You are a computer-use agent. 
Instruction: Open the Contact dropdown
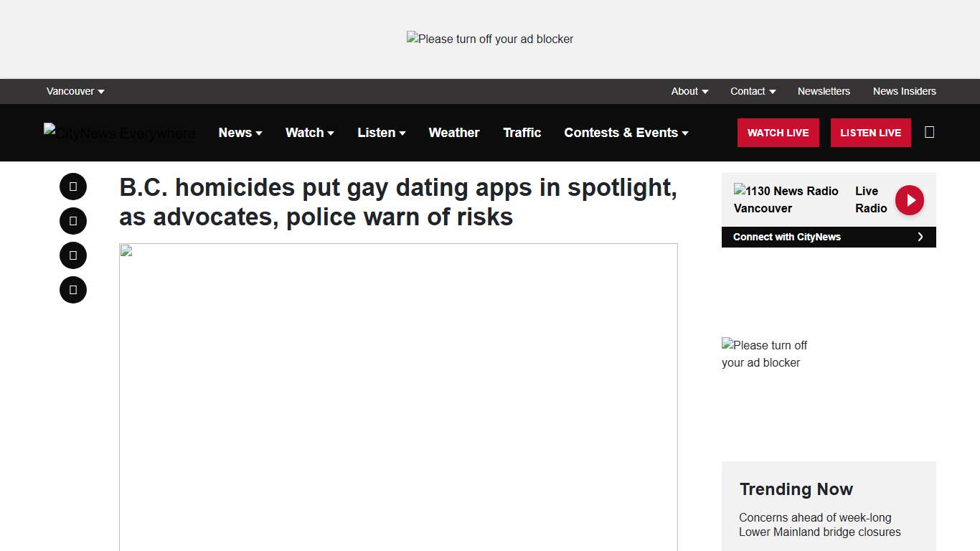(752, 91)
